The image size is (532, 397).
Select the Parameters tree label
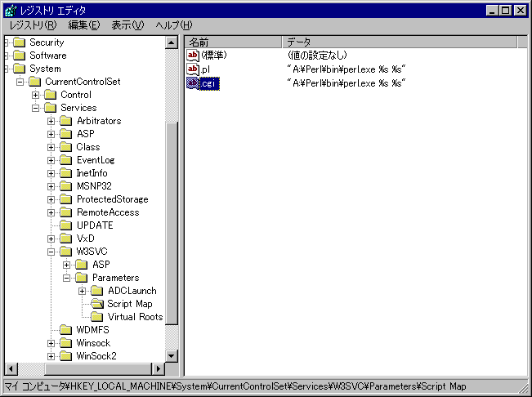pos(116,278)
